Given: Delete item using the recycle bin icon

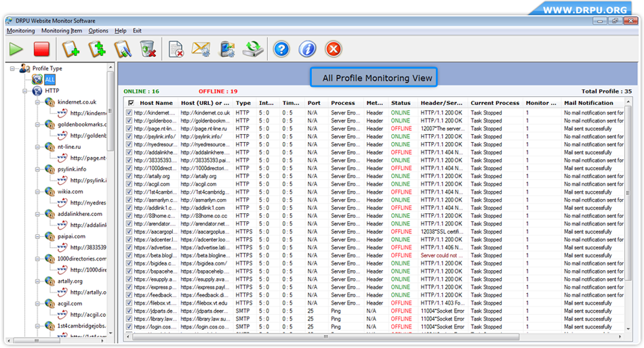Looking at the screenshot, I should [x=148, y=49].
